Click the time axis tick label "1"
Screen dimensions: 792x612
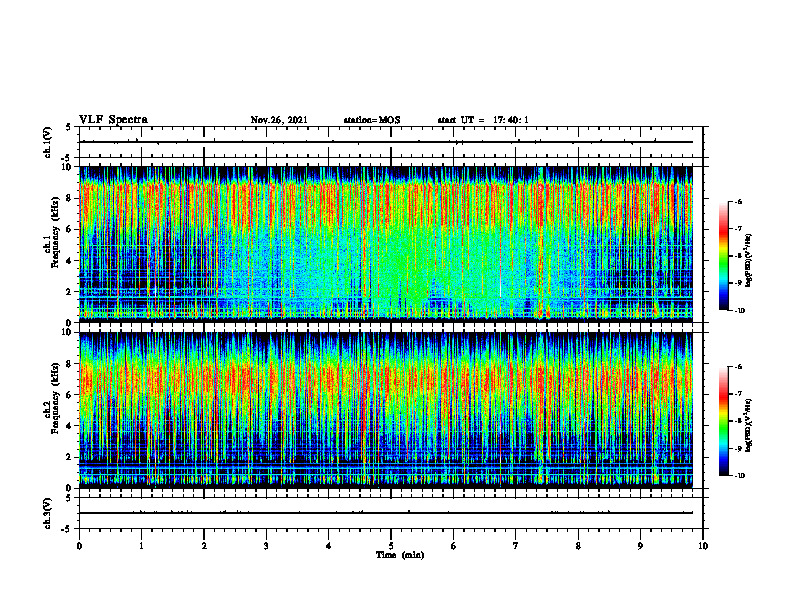coord(141,546)
